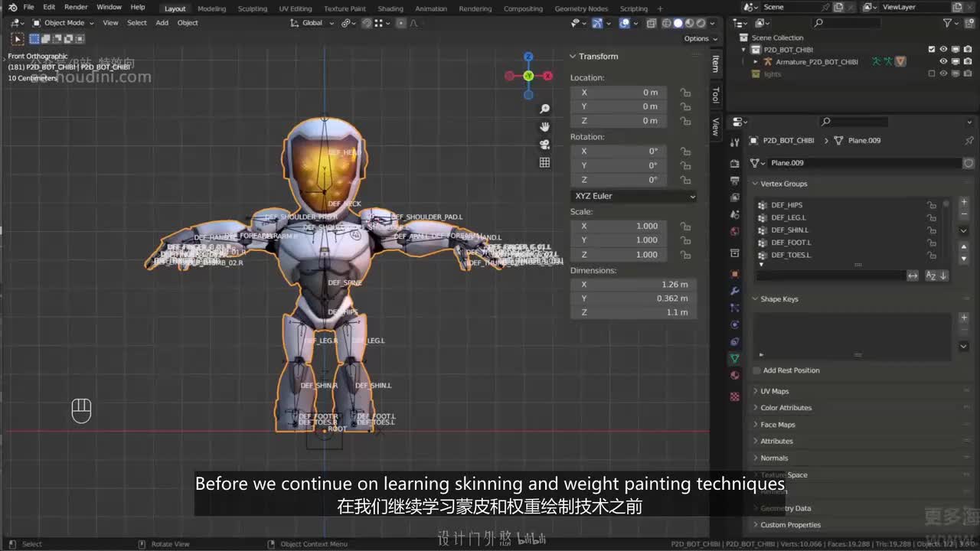Enable the lights collection checkbox
980x551 pixels.
tap(932, 73)
